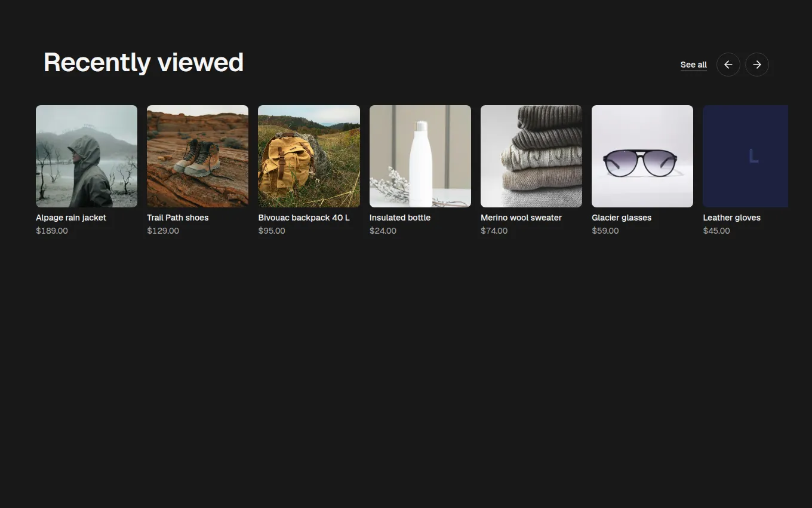
Task: Click the $74.00 price
Action: click(x=494, y=231)
